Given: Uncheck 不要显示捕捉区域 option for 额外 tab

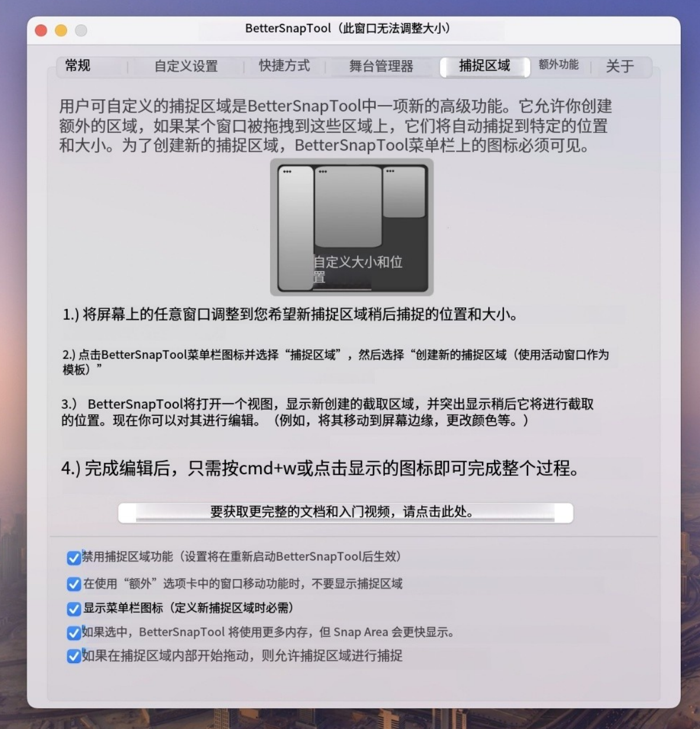Looking at the screenshot, I should point(74,584).
